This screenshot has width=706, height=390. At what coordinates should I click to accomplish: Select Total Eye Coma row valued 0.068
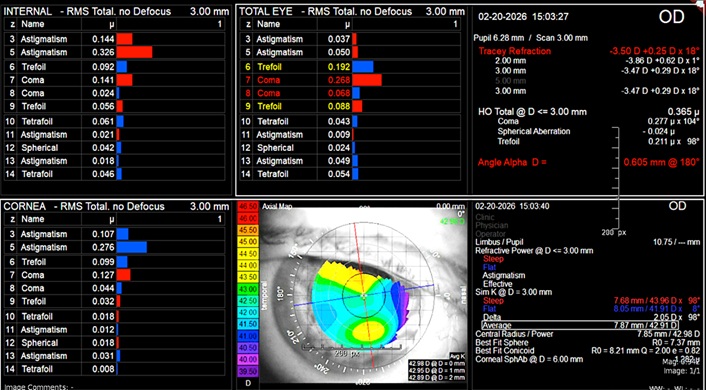[x=350, y=93]
